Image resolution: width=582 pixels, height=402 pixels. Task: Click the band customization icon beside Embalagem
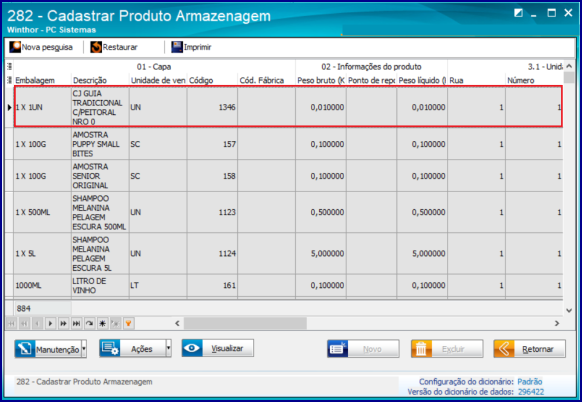coord(9,80)
